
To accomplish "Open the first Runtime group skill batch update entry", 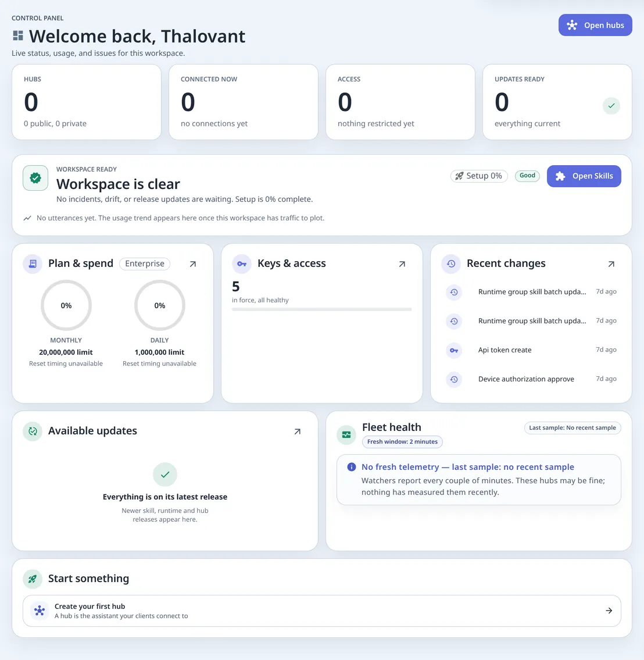I will click(531, 292).
